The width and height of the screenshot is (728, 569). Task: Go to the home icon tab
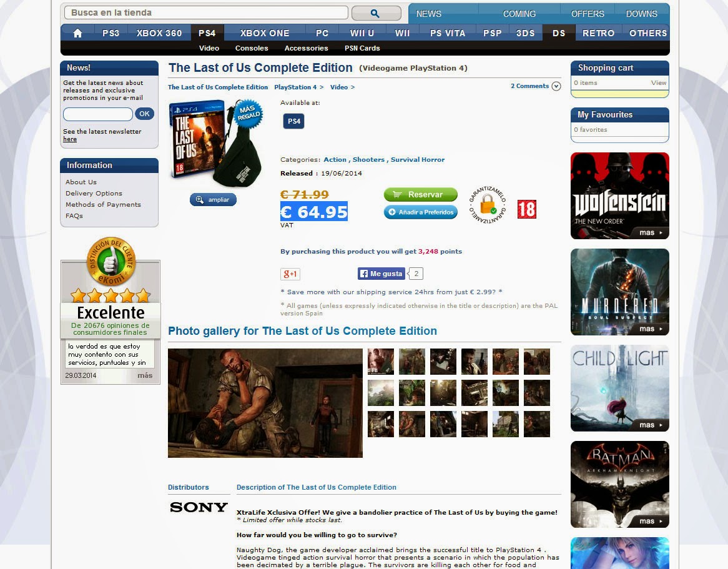(x=77, y=33)
